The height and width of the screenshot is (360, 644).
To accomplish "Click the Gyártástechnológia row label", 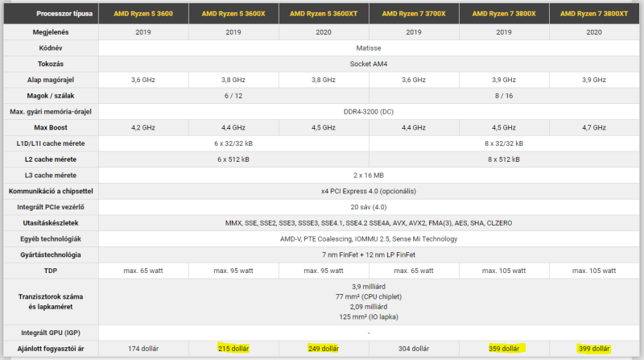I will coord(51,254).
